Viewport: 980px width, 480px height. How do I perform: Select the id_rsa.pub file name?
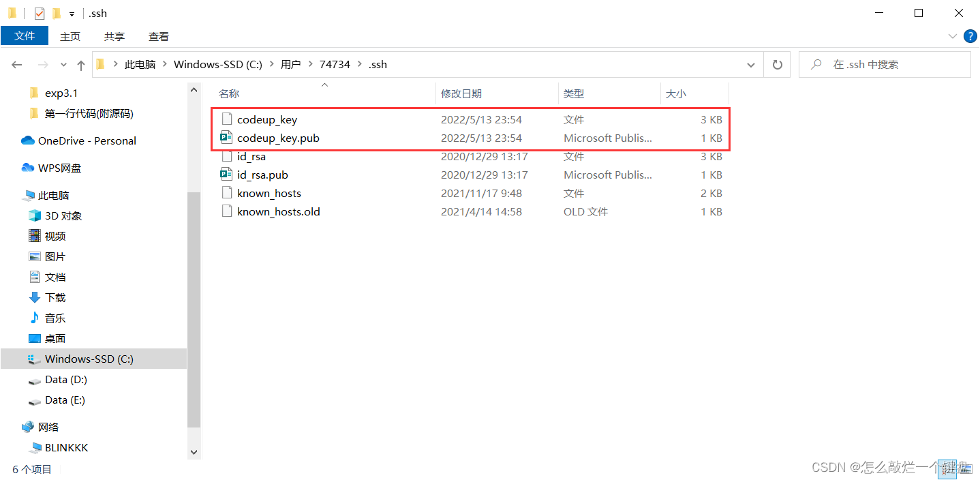tap(262, 175)
